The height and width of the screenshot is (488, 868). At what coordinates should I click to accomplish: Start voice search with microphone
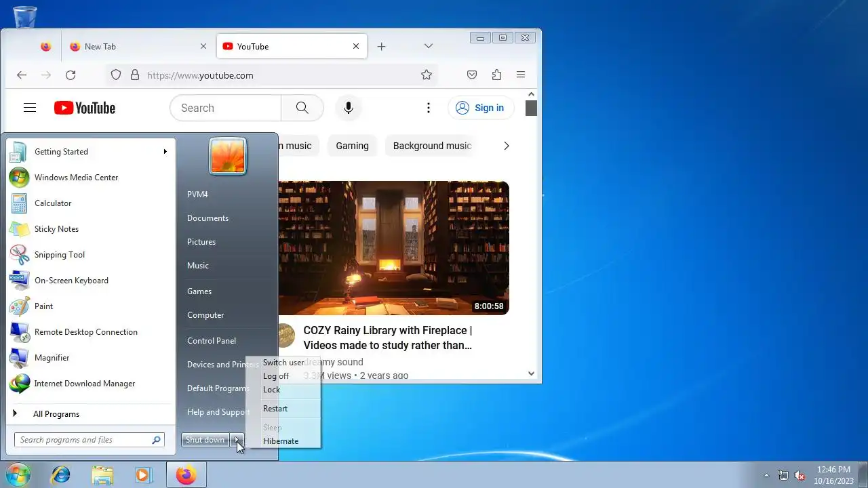[x=349, y=108]
